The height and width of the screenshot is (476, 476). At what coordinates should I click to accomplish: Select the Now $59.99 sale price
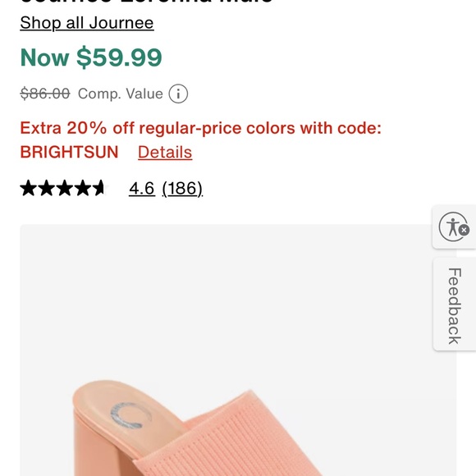pyautogui.click(x=91, y=57)
